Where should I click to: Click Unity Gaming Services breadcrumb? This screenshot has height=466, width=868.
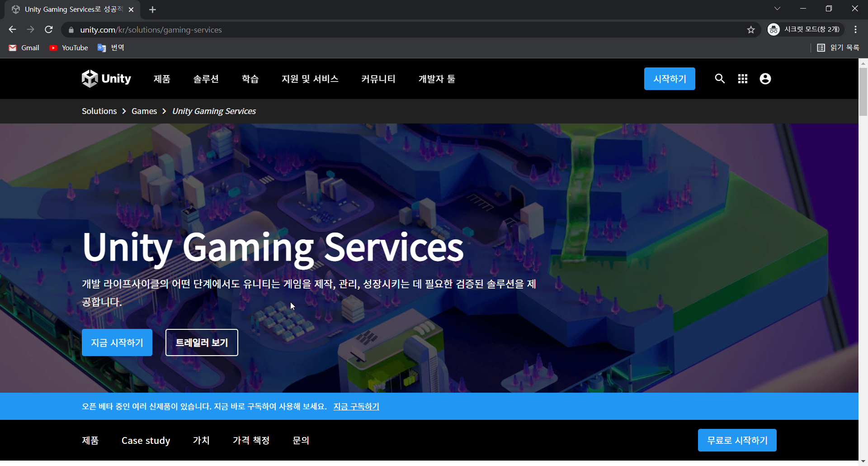[x=214, y=111]
